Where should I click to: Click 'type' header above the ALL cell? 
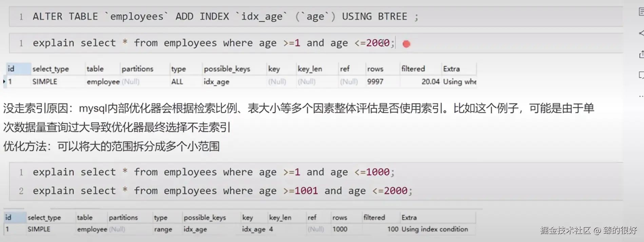coord(178,69)
